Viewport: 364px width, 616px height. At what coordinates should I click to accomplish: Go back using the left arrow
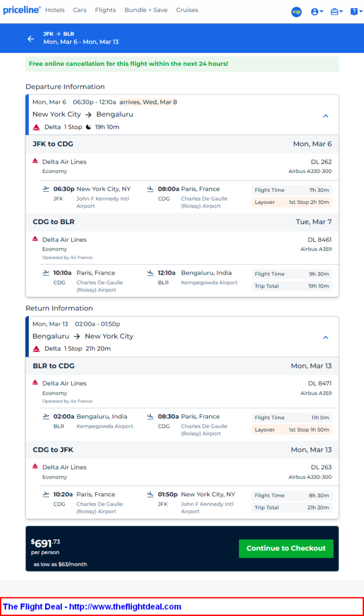point(31,39)
